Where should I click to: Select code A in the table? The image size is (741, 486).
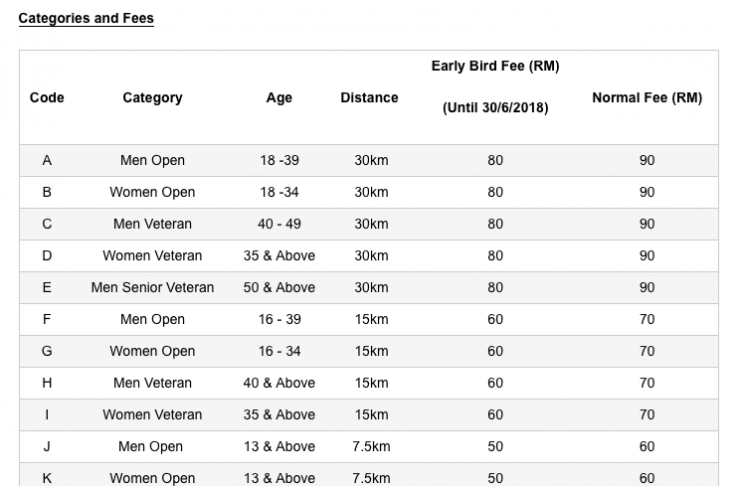coord(47,160)
